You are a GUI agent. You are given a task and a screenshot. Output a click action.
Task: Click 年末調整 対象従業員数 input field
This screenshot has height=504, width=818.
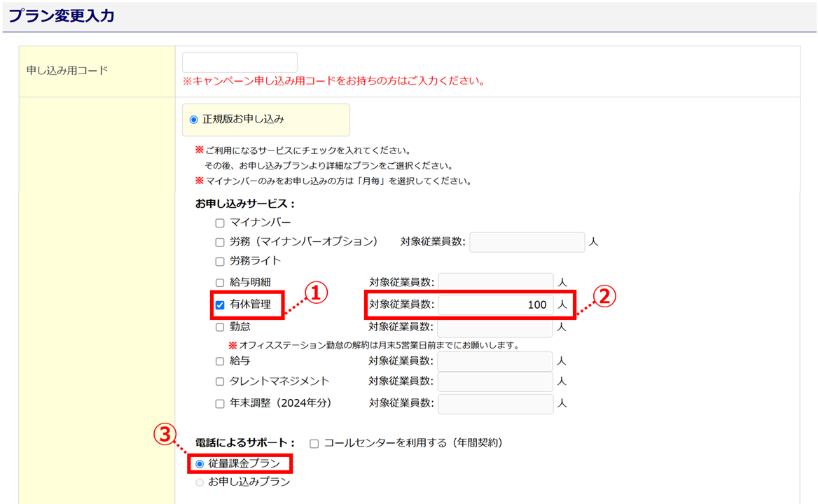pos(496,404)
